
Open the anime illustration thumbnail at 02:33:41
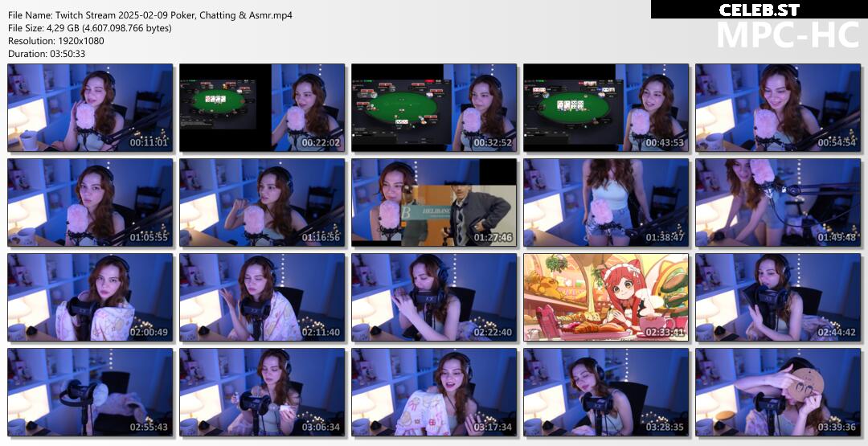[606, 297]
